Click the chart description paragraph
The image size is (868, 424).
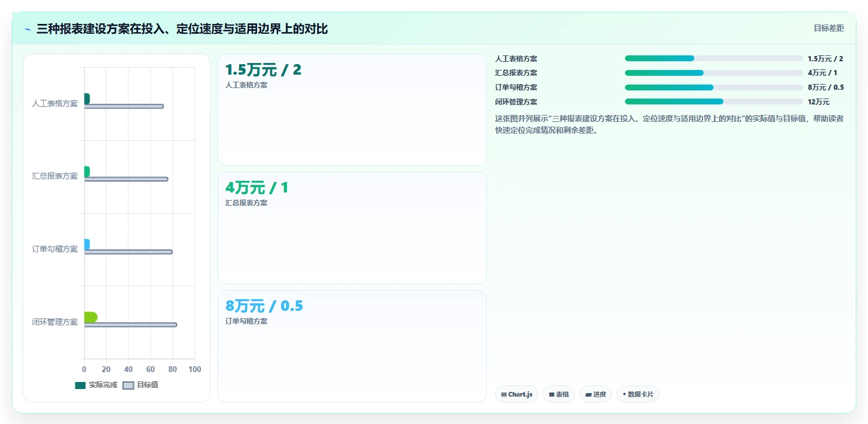pos(669,124)
